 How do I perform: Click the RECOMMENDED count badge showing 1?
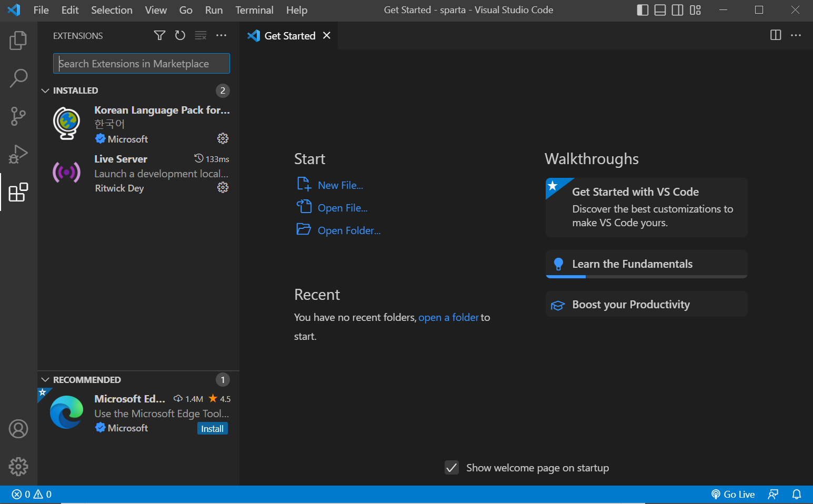coord(223,380)
